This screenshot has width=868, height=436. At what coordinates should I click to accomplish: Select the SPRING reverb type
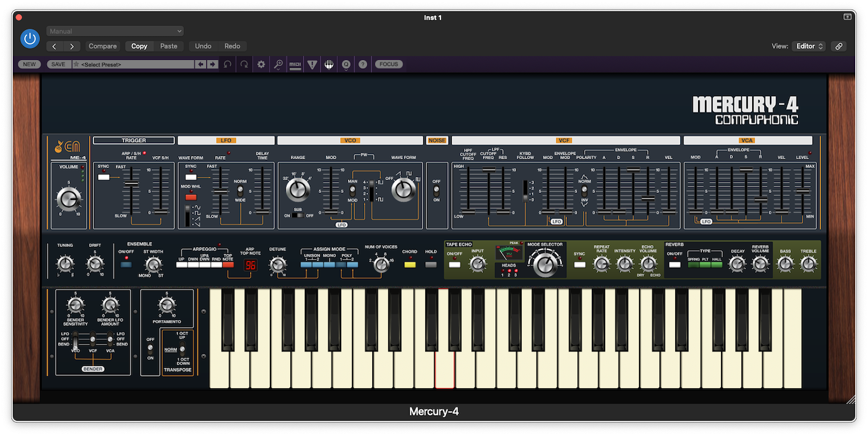pos(694,265)
